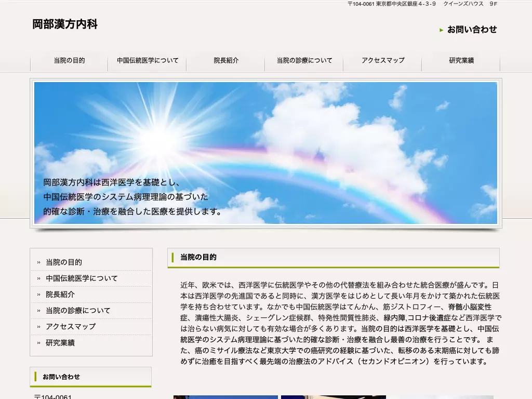Click the rainbow sky banner image
532x399 pixels.
(265, 153)
